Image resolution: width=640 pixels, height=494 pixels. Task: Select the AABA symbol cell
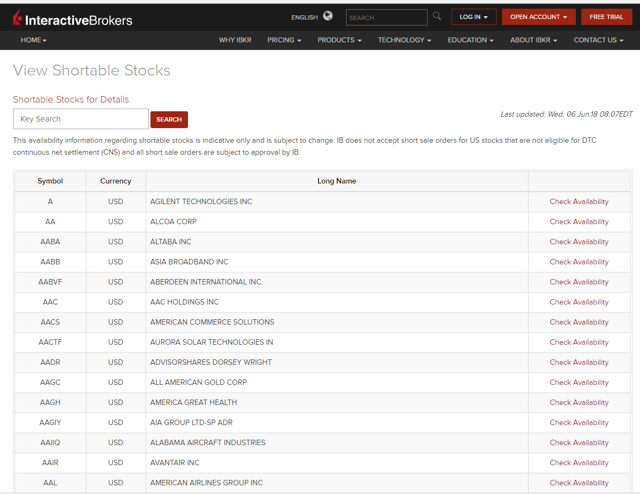pos(50,242)
